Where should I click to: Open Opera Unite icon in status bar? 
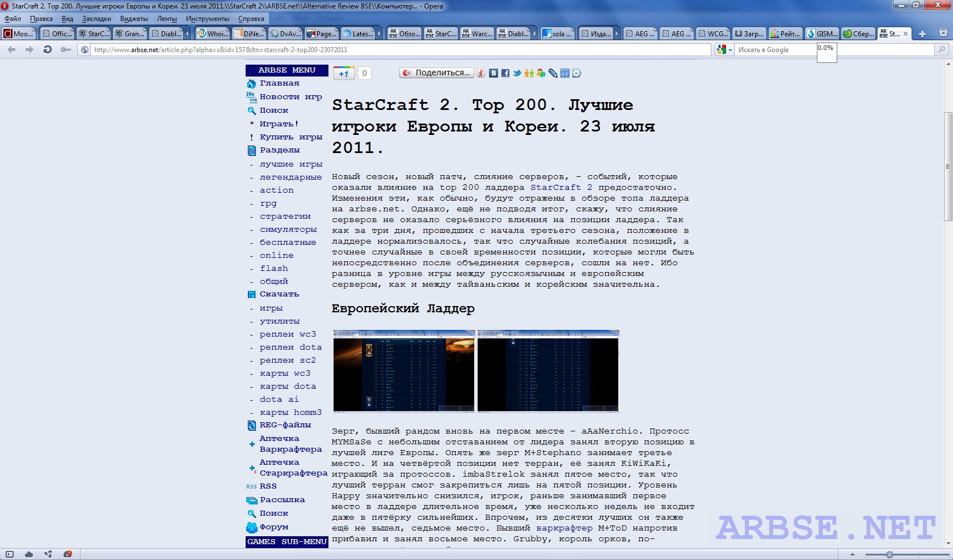[x=48, y=554]
